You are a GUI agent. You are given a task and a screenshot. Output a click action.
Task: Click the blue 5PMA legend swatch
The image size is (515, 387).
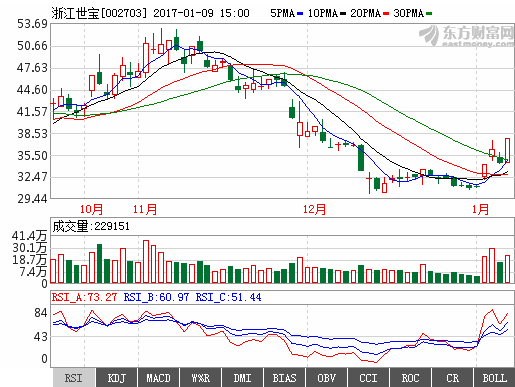tap(300, 14)
